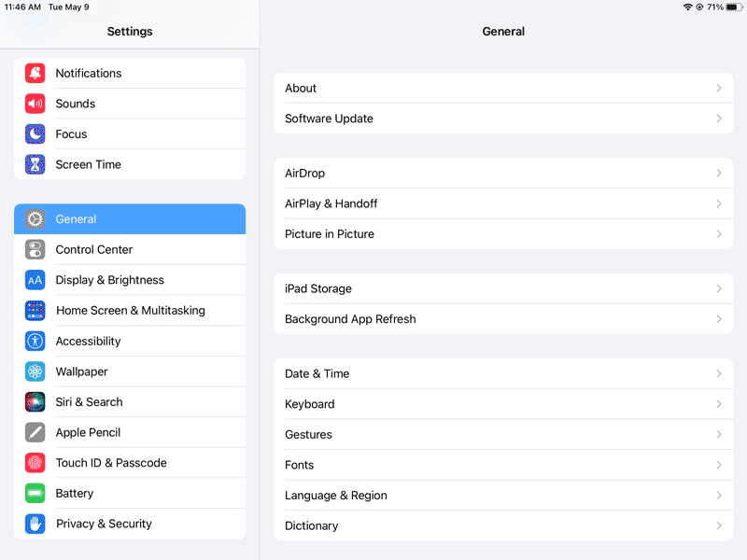Tap the Touch ID fingerprint icon

35,463
